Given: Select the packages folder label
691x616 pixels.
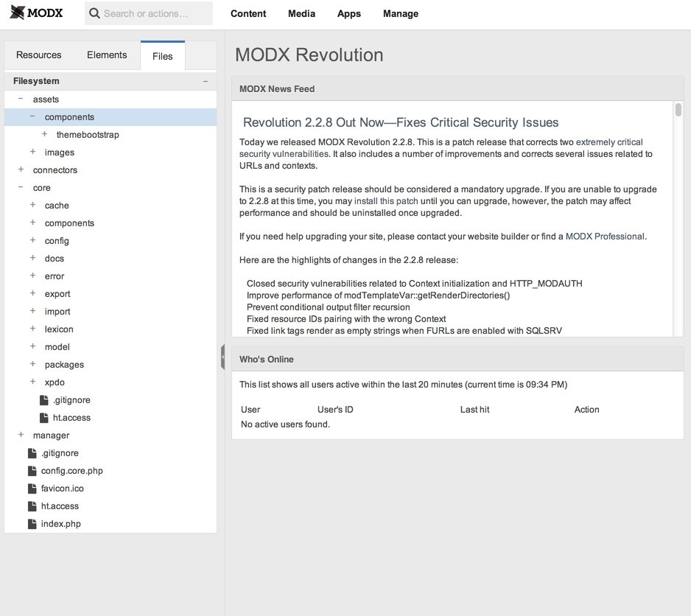Looking at the screenshot, I should [64, 365].
